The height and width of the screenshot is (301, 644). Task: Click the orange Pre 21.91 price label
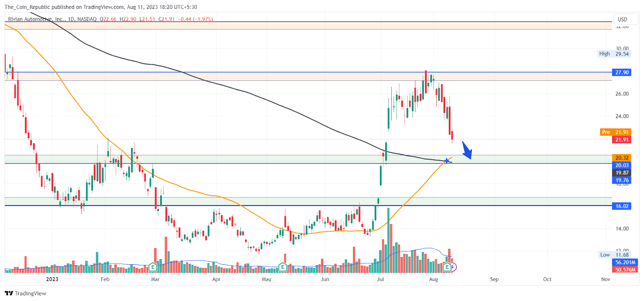(615, 132)
